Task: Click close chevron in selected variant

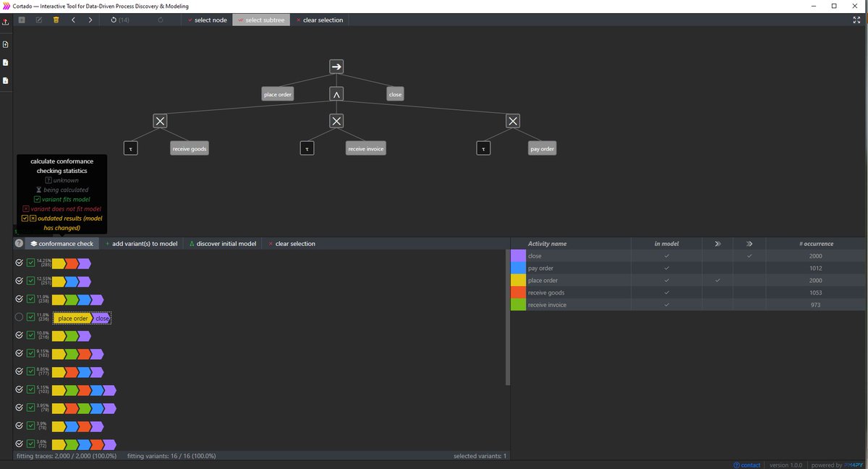Action: [102, 318]
